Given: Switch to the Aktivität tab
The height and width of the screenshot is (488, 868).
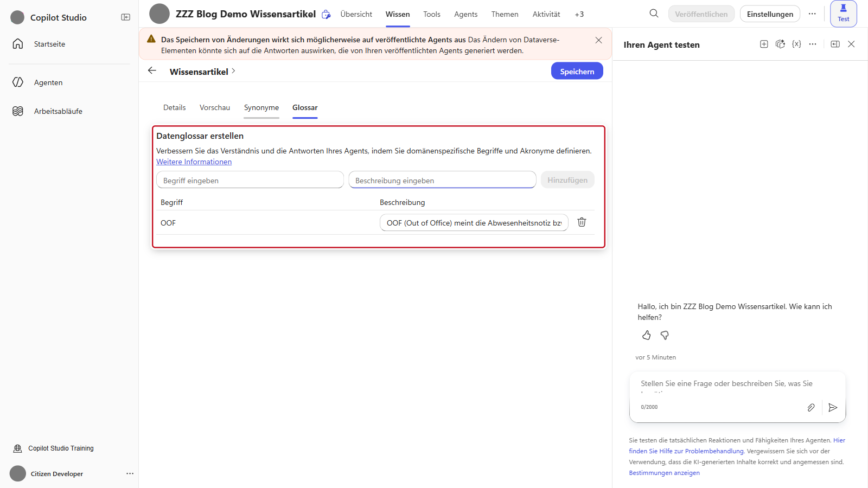Looking at the screenshot, I should tap(546, 15).
